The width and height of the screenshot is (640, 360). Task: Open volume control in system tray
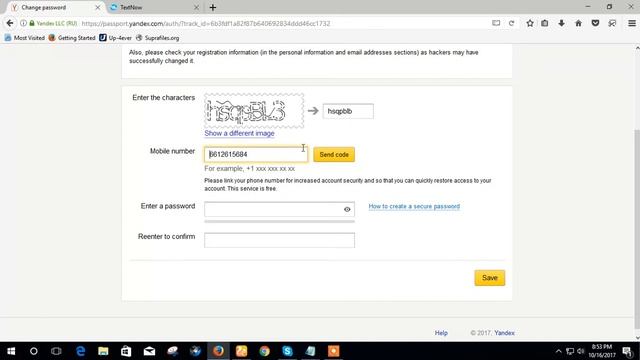(580, 351)
